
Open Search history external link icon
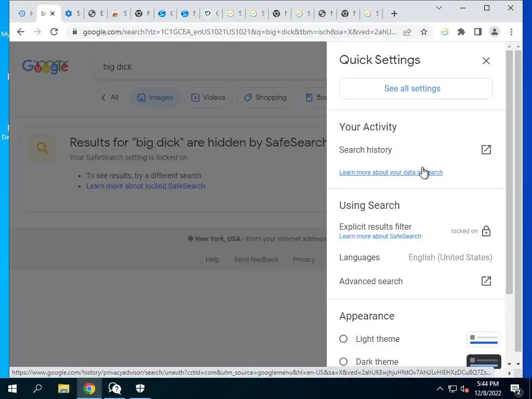coord(486,150)
